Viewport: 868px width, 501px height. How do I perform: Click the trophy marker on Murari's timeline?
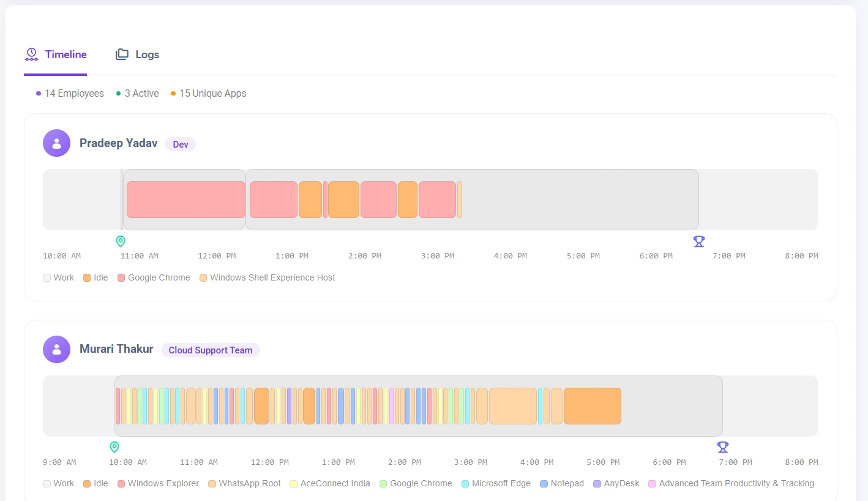(723, 447)
